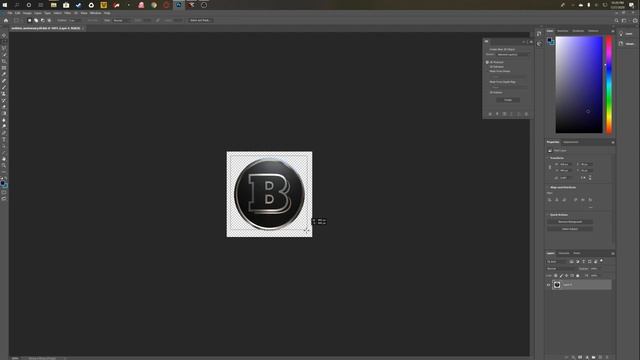Open the History panel icon
The height and width of the screenshot is (360, 640).
(539, 34)
